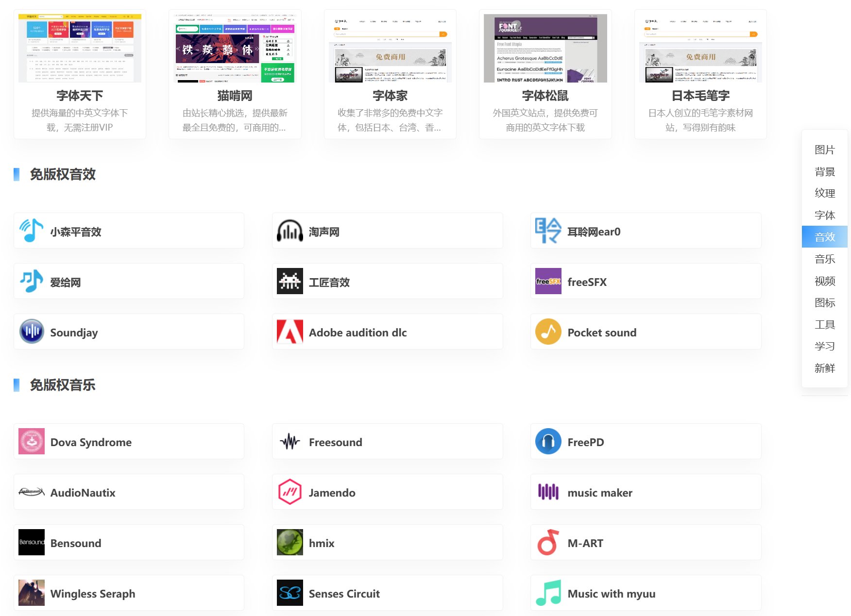Click the Jamendo hexagon icon

coord(290,492)
